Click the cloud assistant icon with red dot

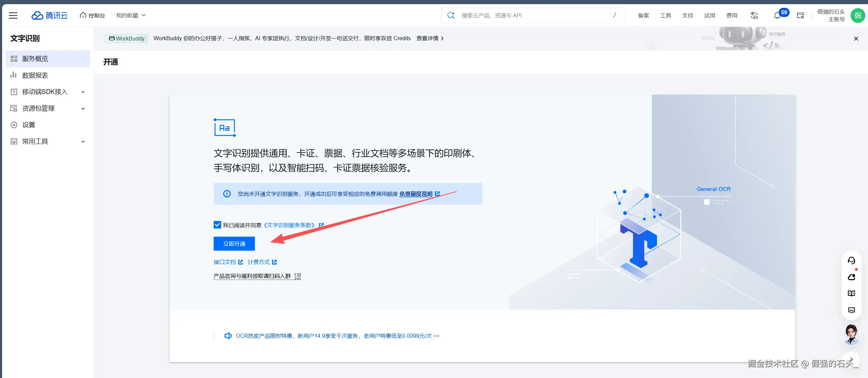point(851,277)
